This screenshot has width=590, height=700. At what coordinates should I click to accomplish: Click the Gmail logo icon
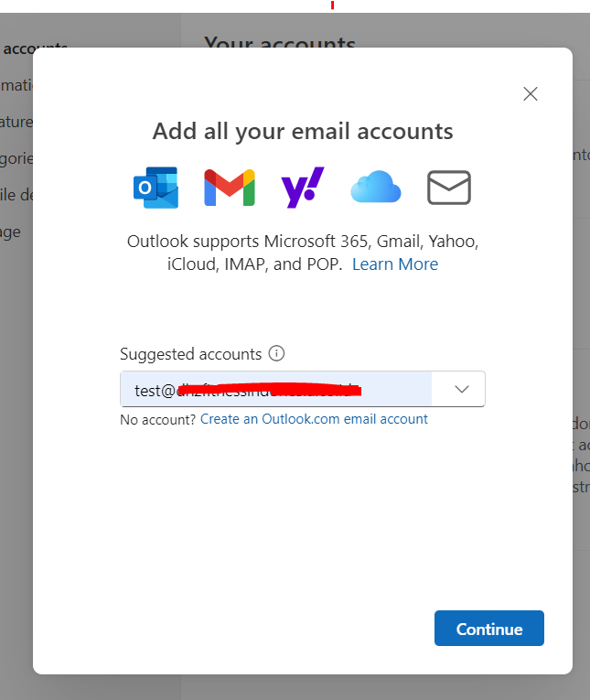[x=230, y=188]
